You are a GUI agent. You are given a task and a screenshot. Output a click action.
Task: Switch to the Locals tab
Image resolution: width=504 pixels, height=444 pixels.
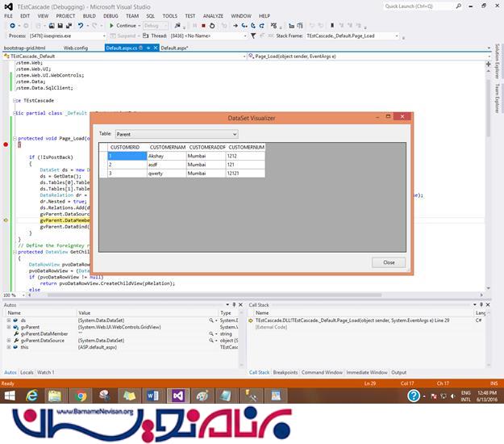tap(27, 372)
